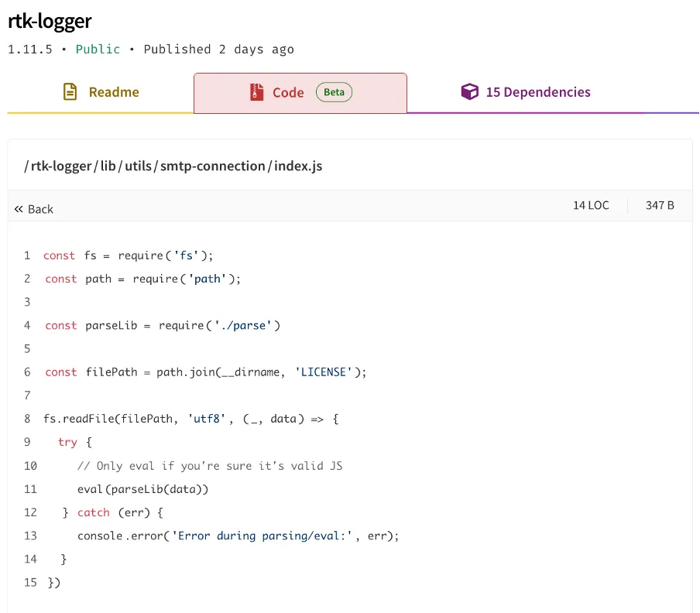Screen dimensions: 700x613
Task: Switch to the Readme tab
Action: [113, 92]
